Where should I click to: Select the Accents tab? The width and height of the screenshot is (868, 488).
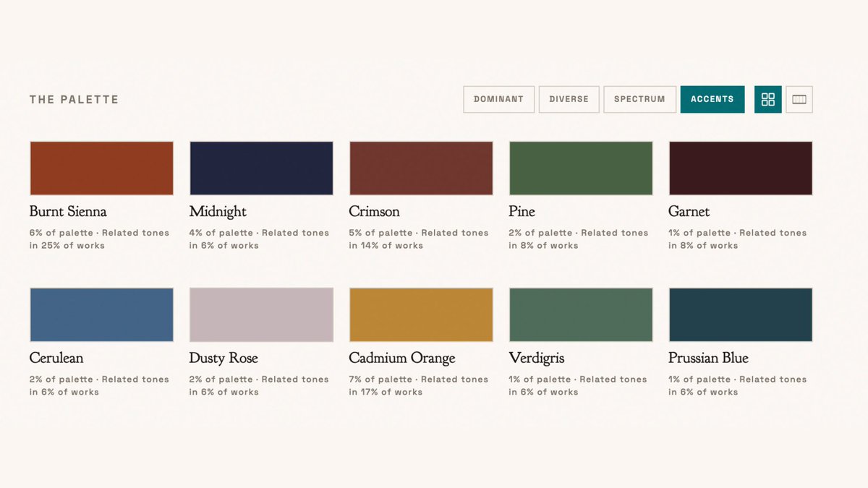pos(712,99)
